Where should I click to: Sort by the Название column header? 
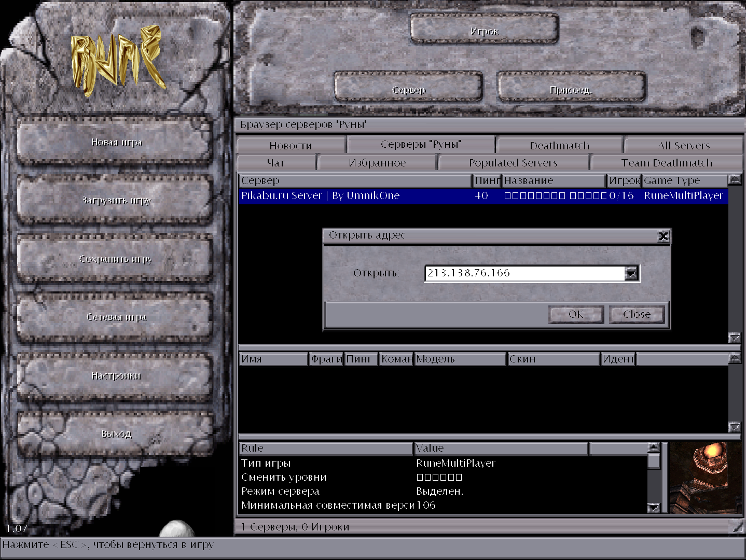[554, 180]
